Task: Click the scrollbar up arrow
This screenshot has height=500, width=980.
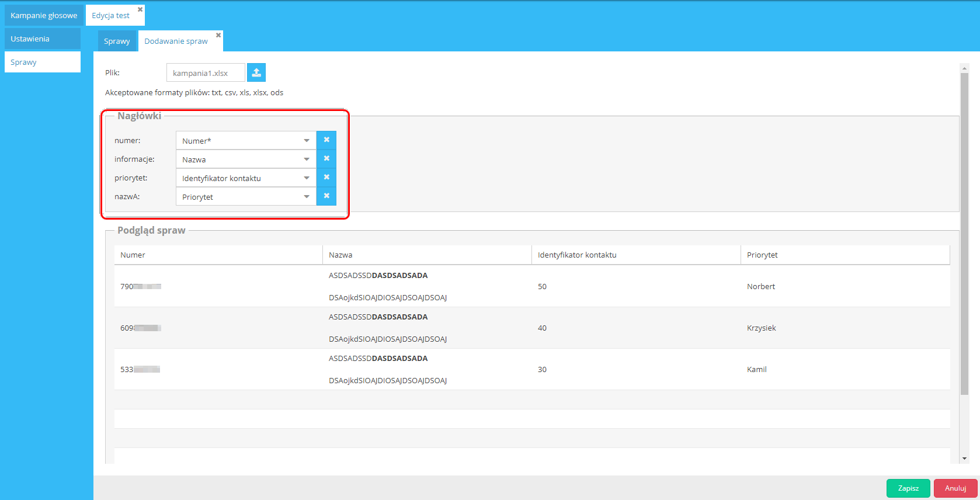Action: point(965,68)
